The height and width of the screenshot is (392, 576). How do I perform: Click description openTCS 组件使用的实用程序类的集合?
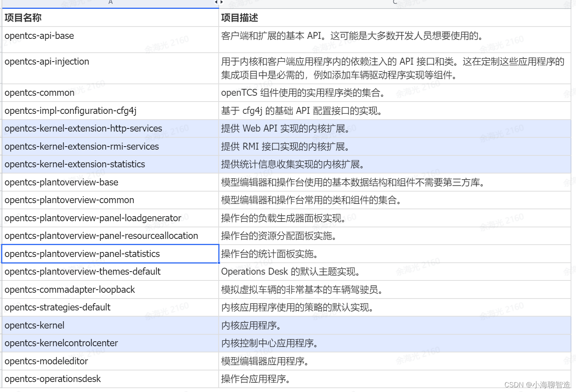pos(395,93)
